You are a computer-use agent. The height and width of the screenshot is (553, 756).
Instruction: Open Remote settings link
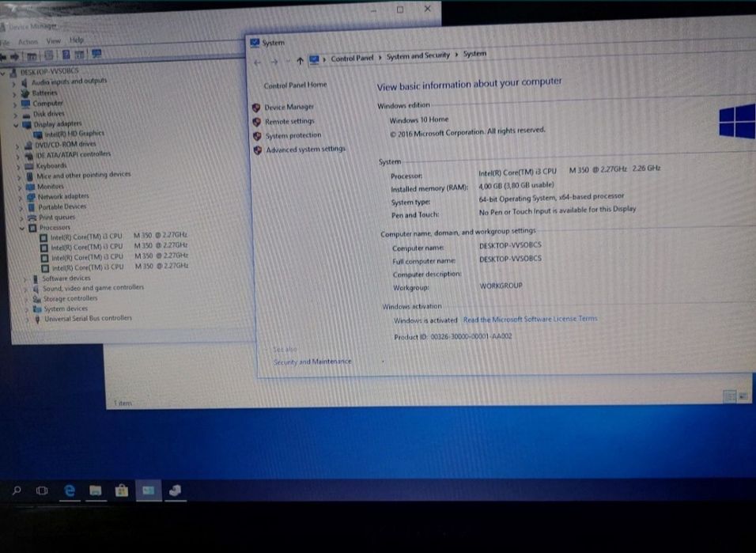[x=289, y=121]
